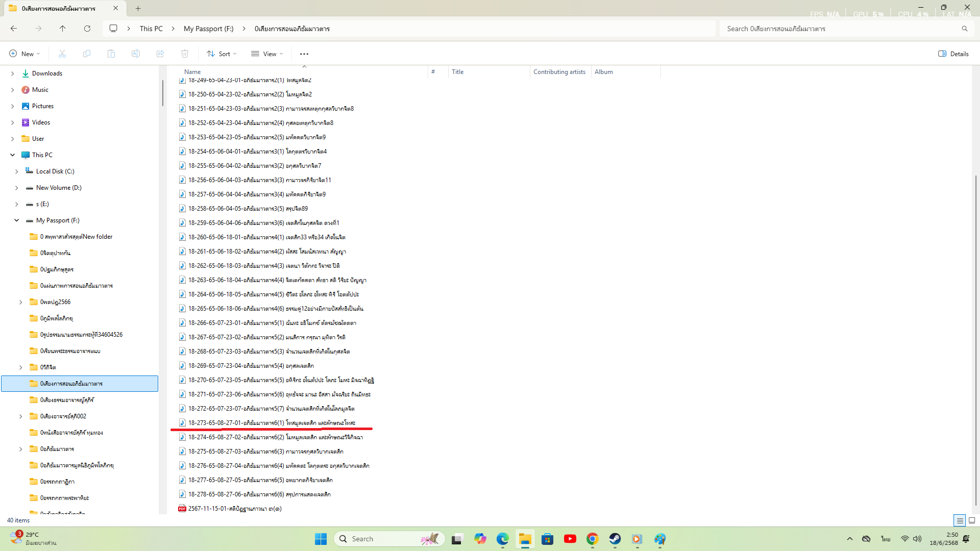Click the Copy icon in toolbar

[x=87, y=54]
